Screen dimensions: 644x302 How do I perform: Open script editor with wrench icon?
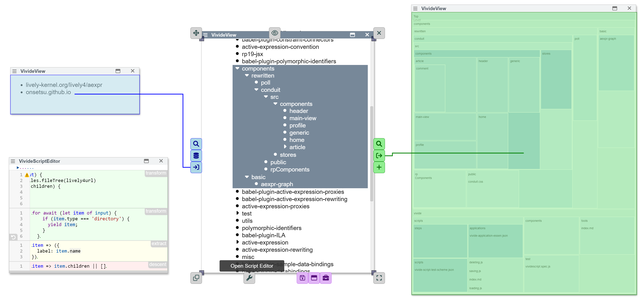[x=249, y=278]
